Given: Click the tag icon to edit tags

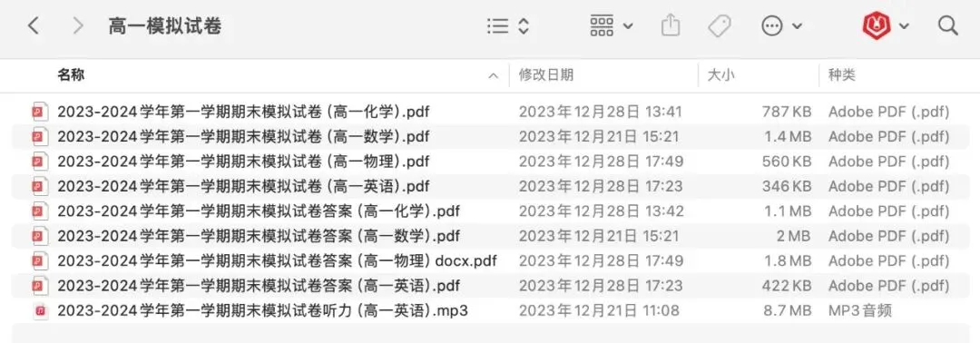Looking at the screenshot, I should click(x=720, y=25).
